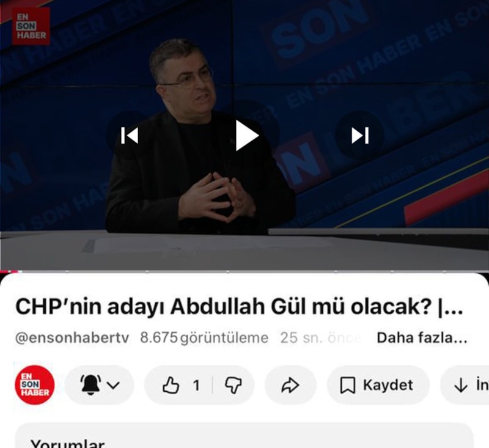Dislike the video with thumbs down

click(x=233, y=385)
